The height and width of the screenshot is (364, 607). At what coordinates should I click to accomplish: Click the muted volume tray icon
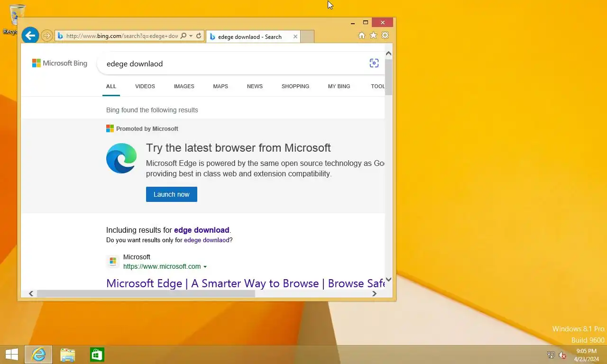[563, 355]
